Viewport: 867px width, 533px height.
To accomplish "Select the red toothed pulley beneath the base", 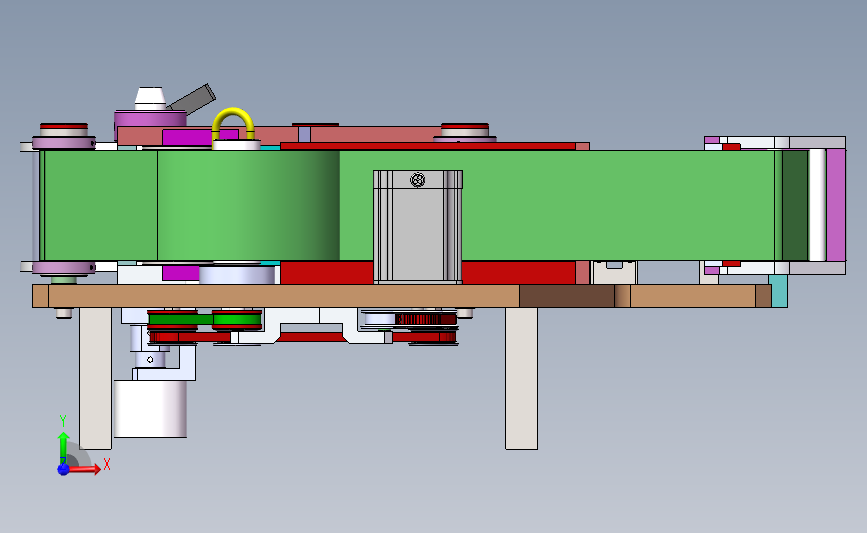I will pos(426,319).
